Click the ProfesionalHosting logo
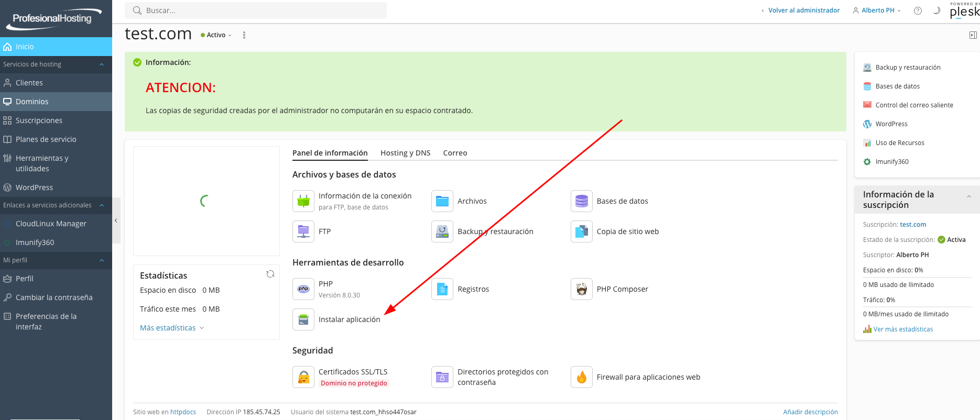This screenshot has width=980, height=420. (53, 19)
